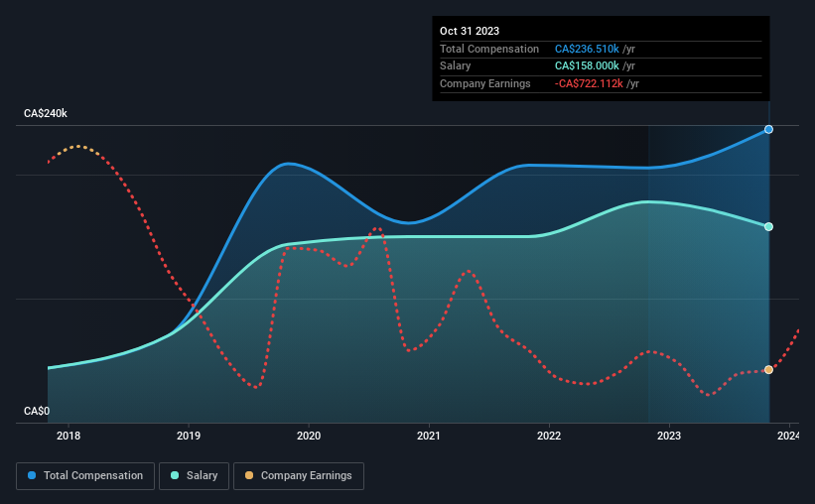Click the CA$236.510k total compensation value
The width and height of the screenshot is (815, 504).
click(x=587, y=49)
